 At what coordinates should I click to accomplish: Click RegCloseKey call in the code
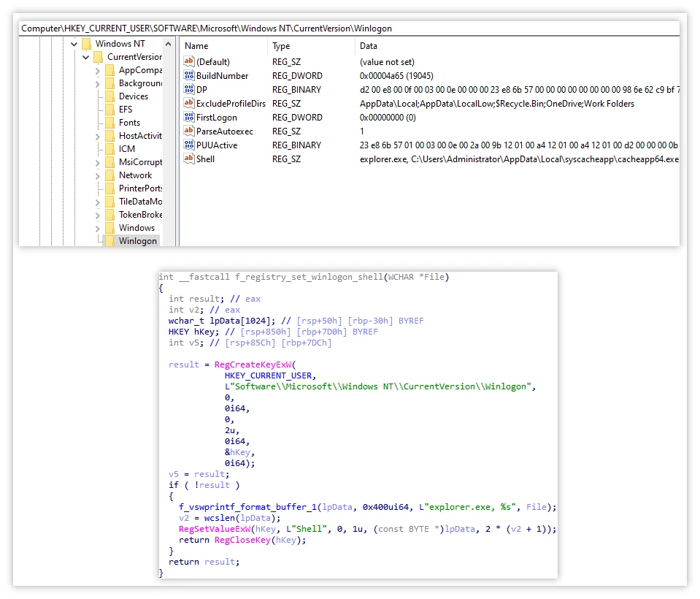242,540
